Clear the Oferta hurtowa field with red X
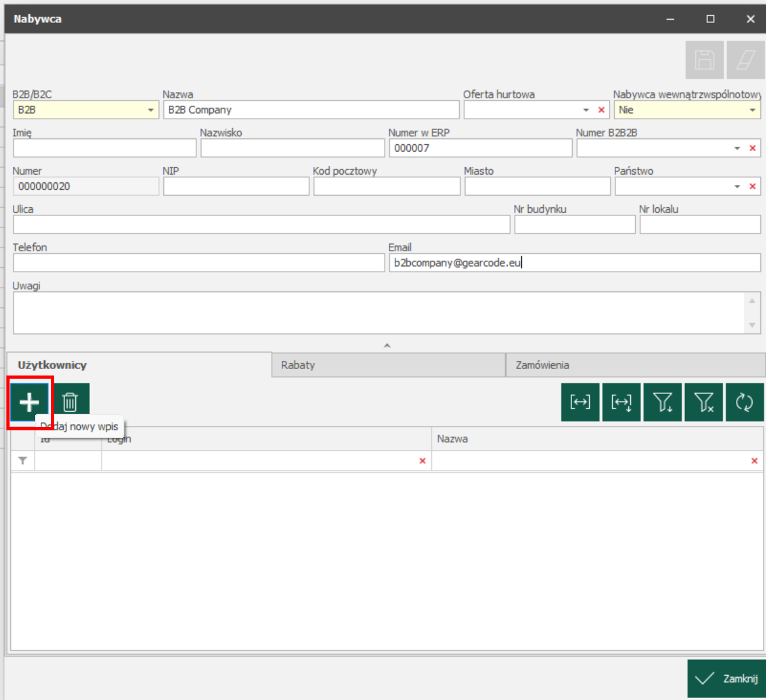Screen dimensions: 766x700 click(601, 110)
